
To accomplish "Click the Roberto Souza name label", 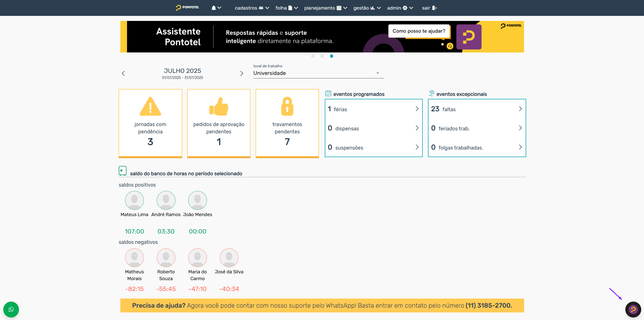I will pos(166,275).
